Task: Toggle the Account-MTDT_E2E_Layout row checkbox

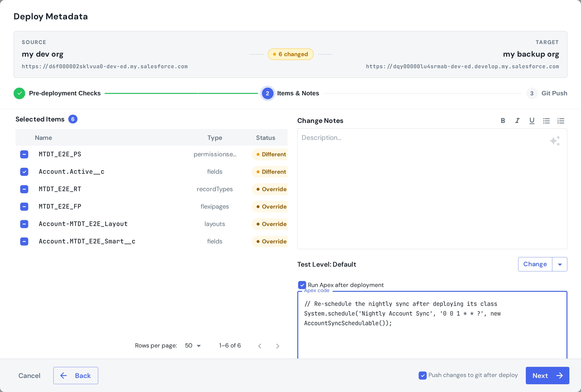Action: tap(24, 224)
